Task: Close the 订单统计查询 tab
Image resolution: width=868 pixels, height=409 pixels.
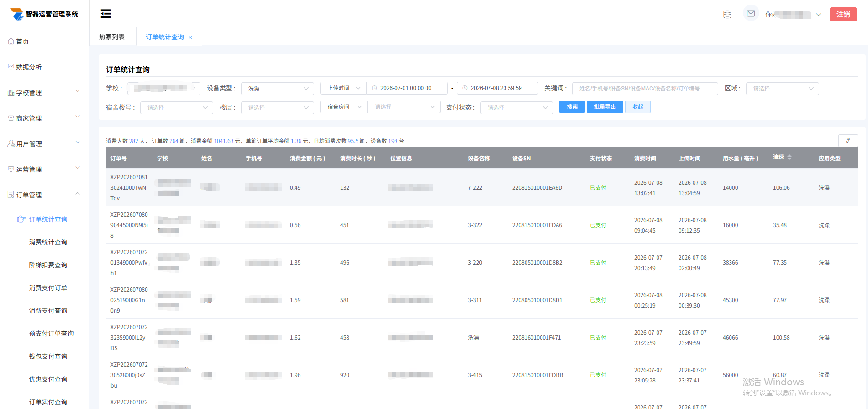Action: coord(190,37)
